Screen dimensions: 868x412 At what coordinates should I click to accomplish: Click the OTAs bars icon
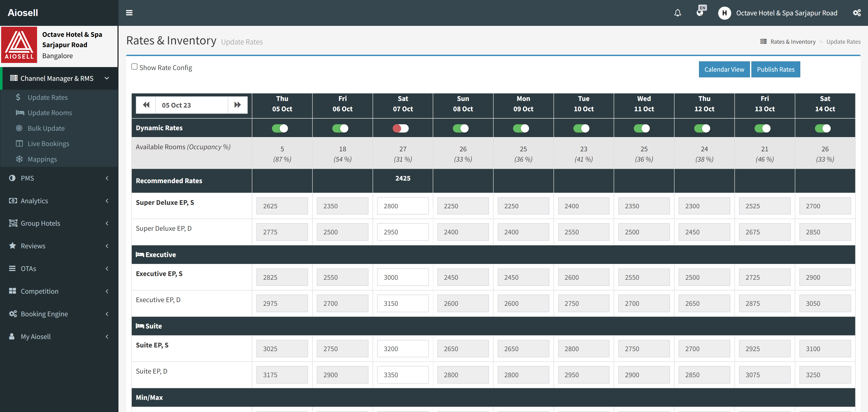pos(12,268)
